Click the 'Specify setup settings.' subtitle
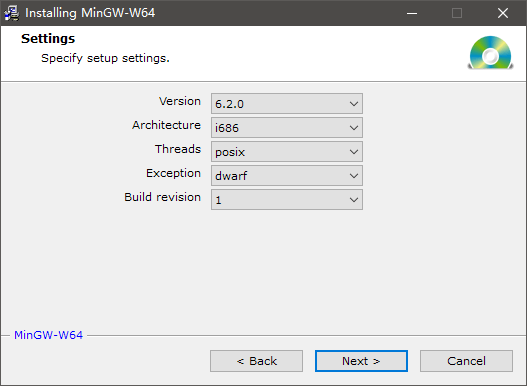 (105, 58)
